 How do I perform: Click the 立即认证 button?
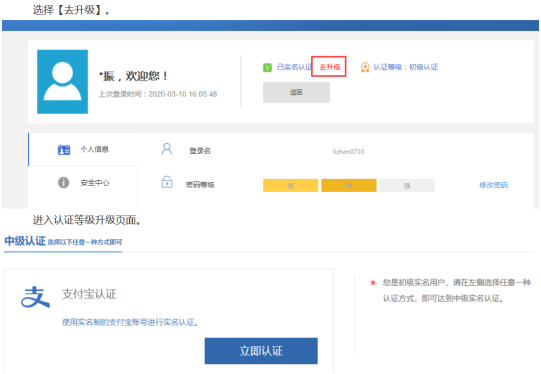tap(261, 351)
